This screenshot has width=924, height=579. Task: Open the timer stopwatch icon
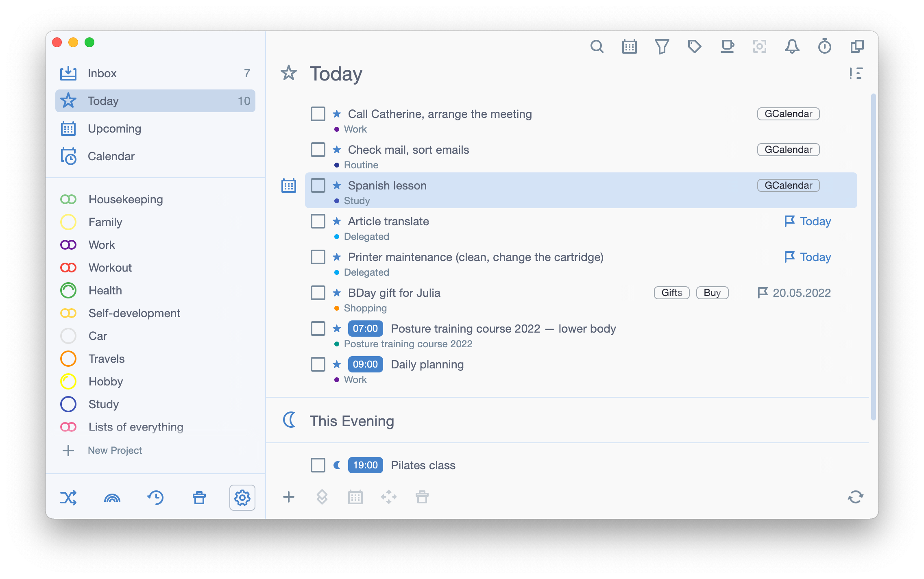pos(824,47)
